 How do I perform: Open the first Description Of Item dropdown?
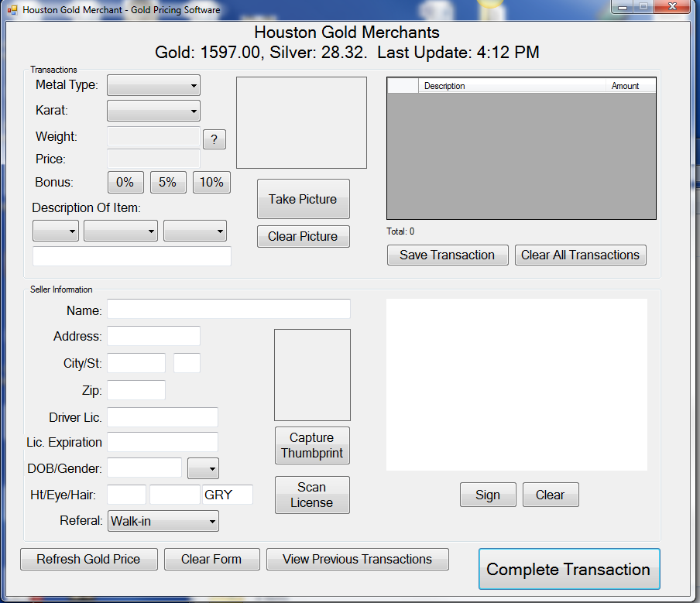click(56, 231)
